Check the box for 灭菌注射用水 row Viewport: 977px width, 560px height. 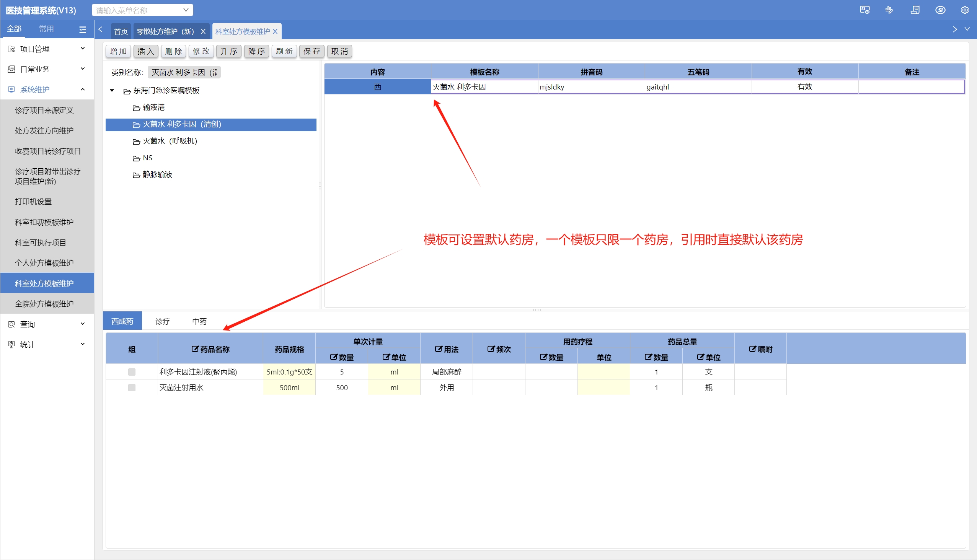point(132,388)
